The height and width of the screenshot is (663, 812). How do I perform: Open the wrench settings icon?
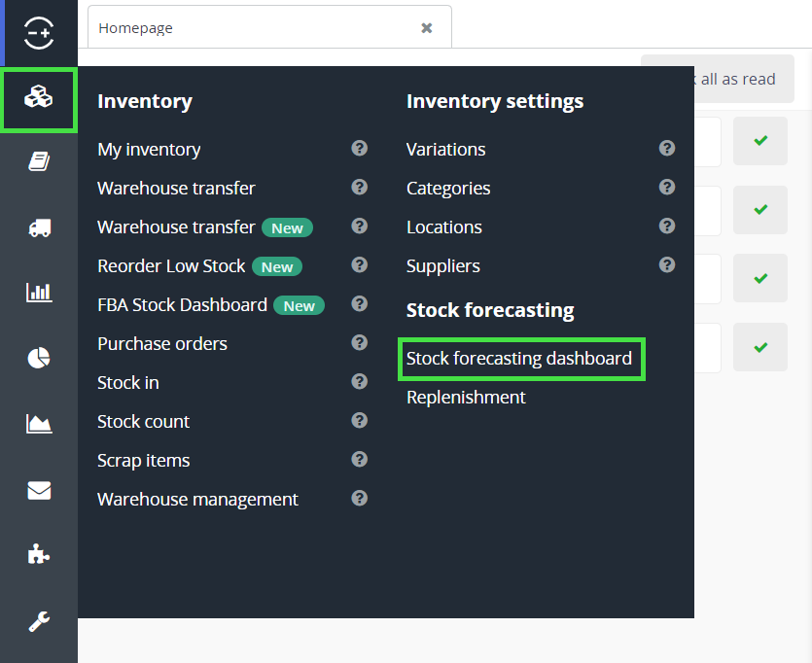(x=39, y=621)
